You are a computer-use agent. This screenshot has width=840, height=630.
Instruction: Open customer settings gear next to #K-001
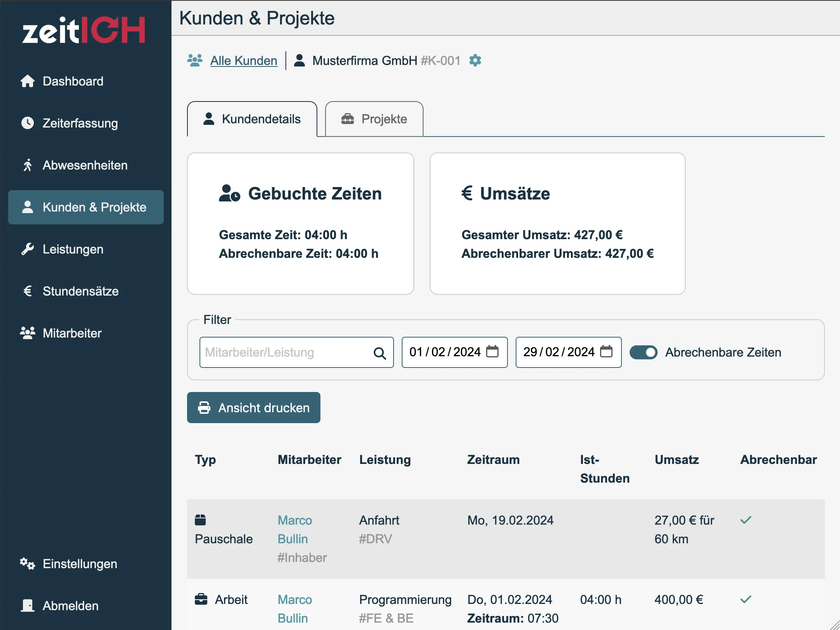click(x=475, y=61)
